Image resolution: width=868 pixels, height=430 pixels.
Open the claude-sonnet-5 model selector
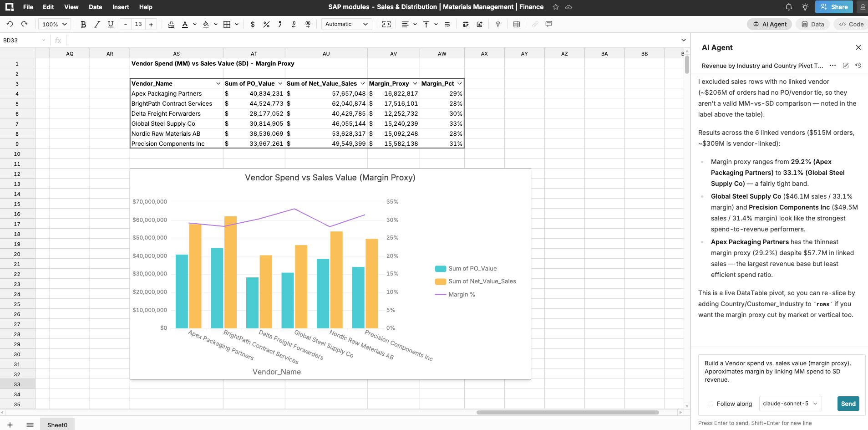pyautogui.click(x=790, y=404)
